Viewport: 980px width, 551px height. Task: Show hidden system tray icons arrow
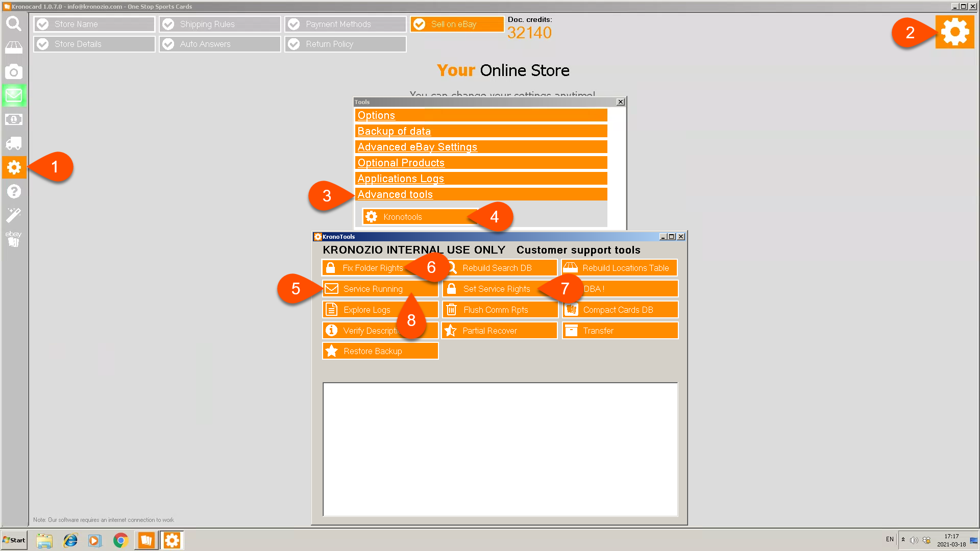point(903,540)
